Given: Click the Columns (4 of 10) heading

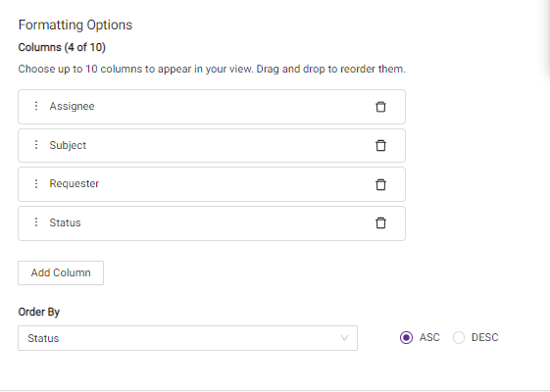Looking at the screenshot, I should 62,47.
